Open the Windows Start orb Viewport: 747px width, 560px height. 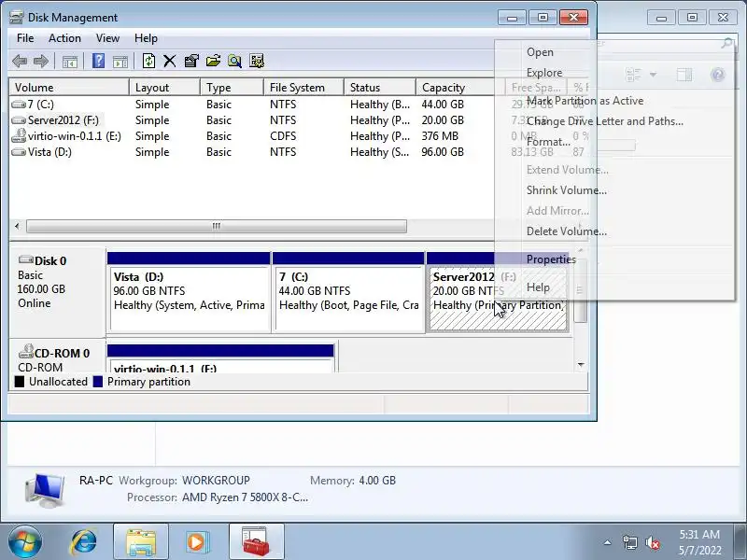pyautogui.click(x=25, y=542)
